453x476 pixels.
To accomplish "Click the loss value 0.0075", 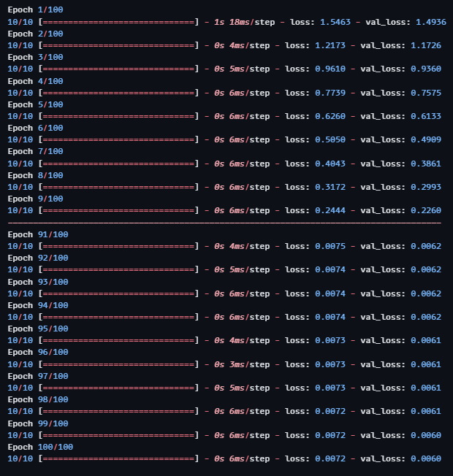I will tap(330, 246).
